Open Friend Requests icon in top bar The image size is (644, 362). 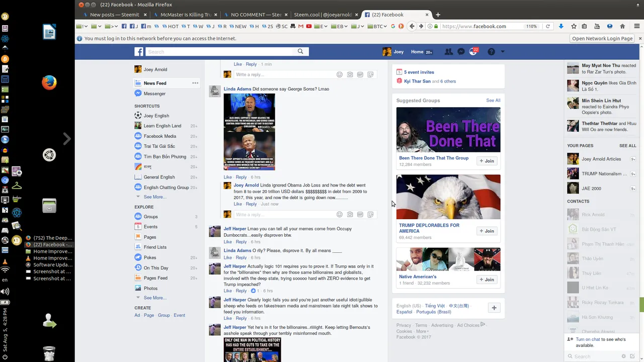click(449, 52)
